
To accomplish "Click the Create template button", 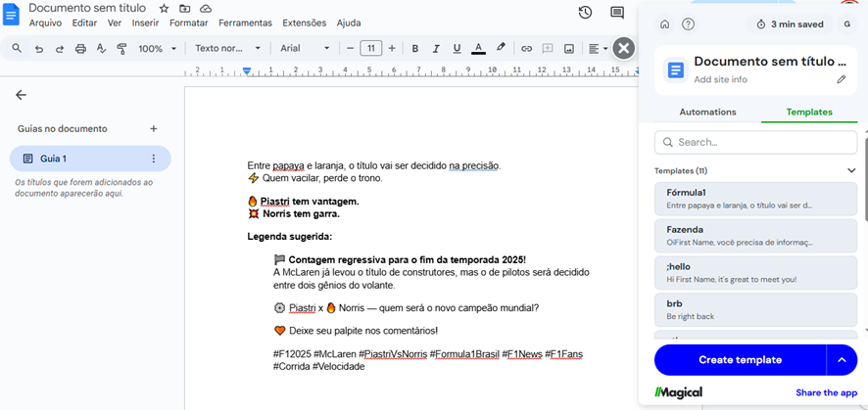I will point(740,359).
